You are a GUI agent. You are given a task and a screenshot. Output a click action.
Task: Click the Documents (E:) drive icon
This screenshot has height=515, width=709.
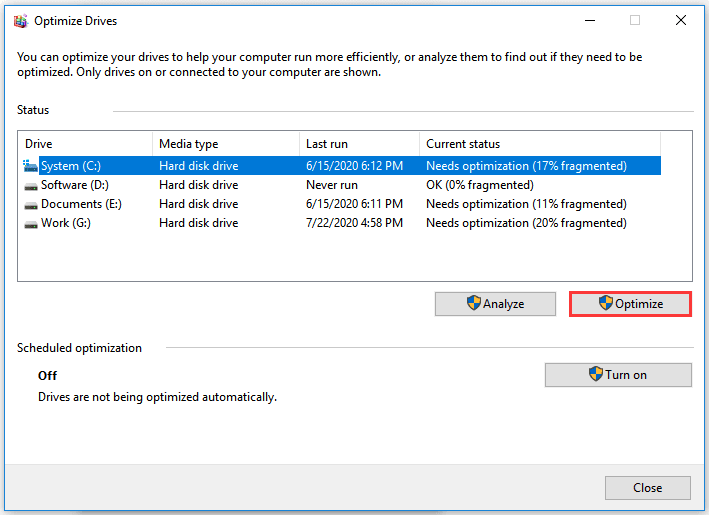coord(30,204)
